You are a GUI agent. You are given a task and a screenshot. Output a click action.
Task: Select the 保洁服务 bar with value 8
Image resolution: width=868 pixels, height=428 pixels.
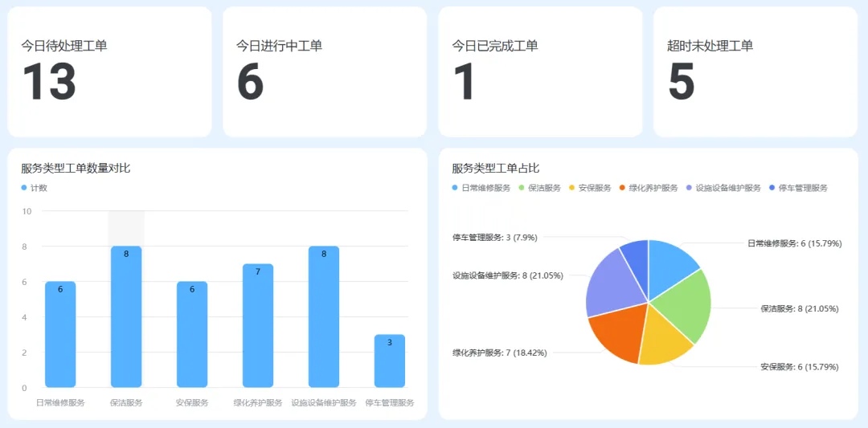126,317
